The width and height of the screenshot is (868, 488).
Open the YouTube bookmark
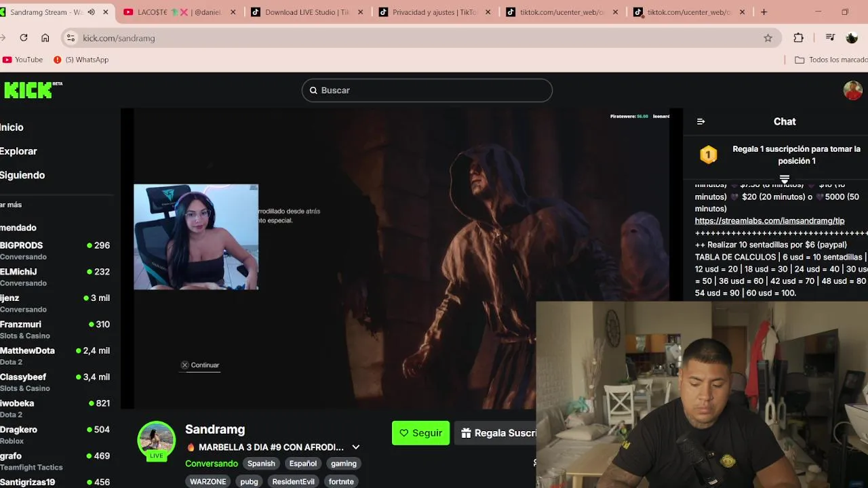click(x=22, y=60)
